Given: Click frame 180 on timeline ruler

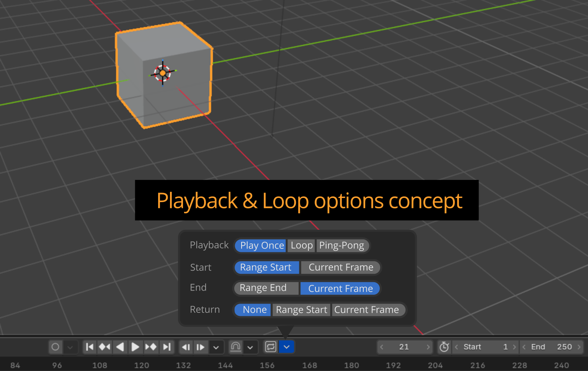Looking at the screenshot, I should tap(351, 365).
